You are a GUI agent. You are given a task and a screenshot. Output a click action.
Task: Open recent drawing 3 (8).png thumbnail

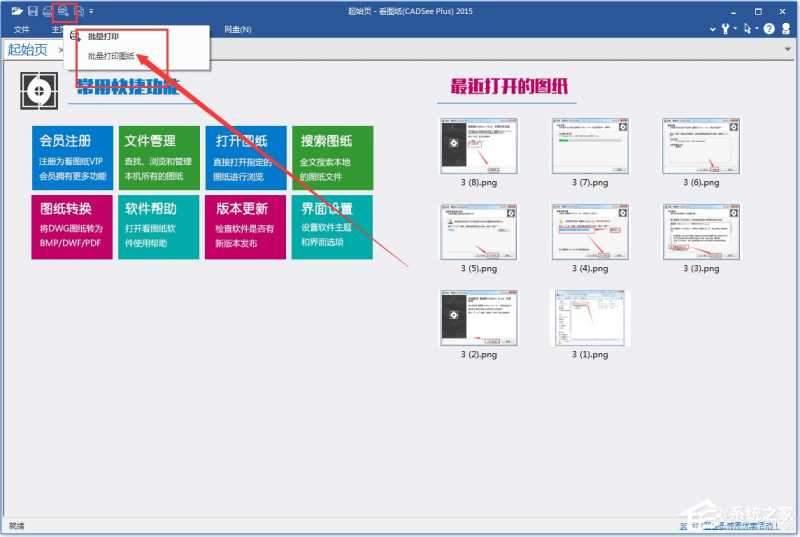click(x=479, y=146)
